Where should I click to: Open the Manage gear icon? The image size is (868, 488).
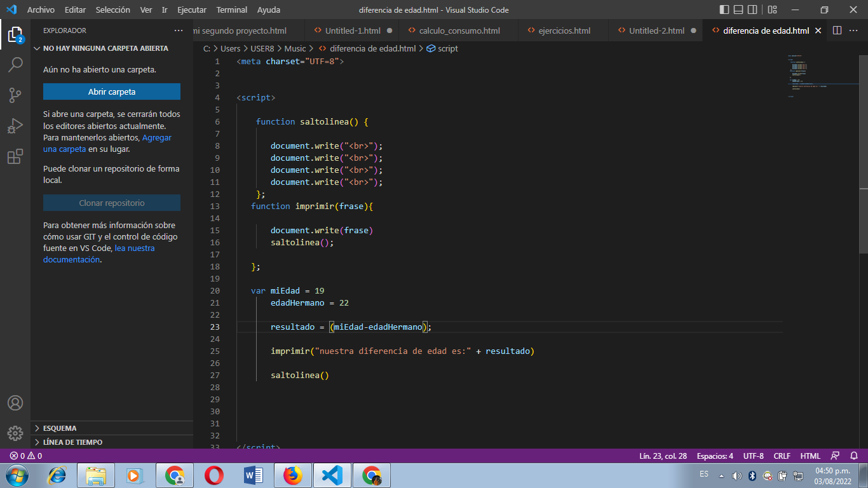[x=15, y=433]
